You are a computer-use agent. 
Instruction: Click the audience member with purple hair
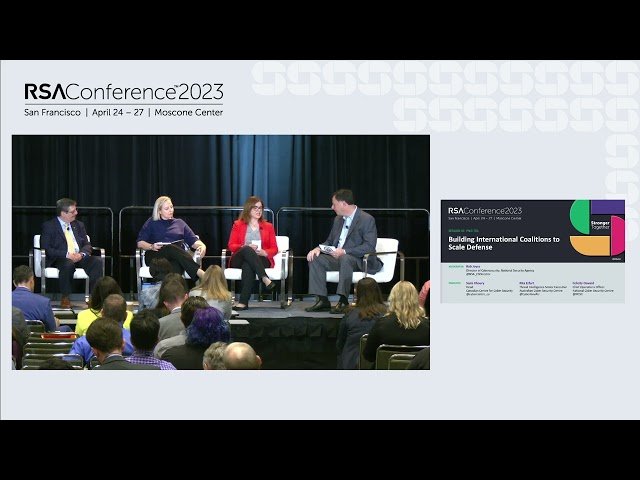pyautogui.click(x=206, y=329)
